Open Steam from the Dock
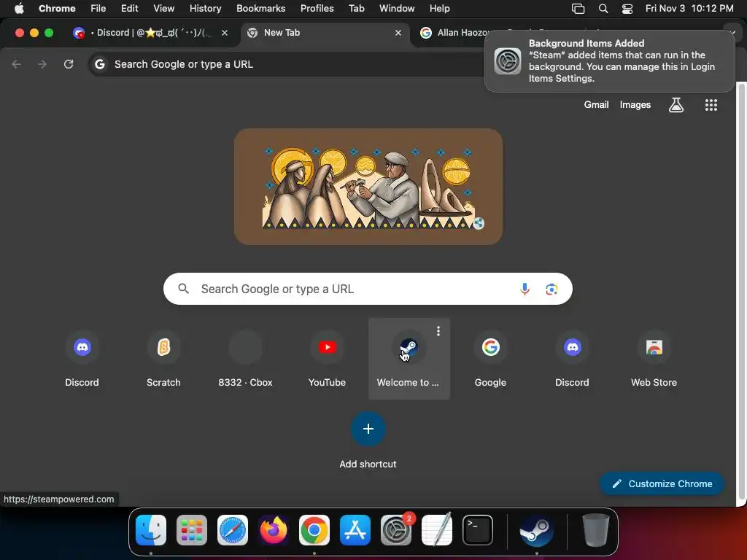Viewport: 747px width, 560px height. click(536, 530)
